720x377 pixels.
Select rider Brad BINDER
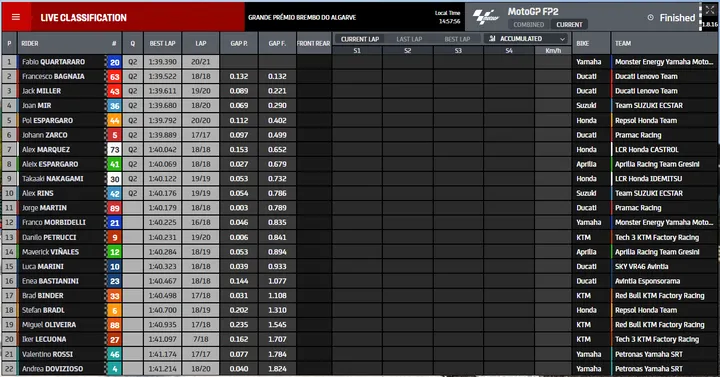click(x=43, y=296)
